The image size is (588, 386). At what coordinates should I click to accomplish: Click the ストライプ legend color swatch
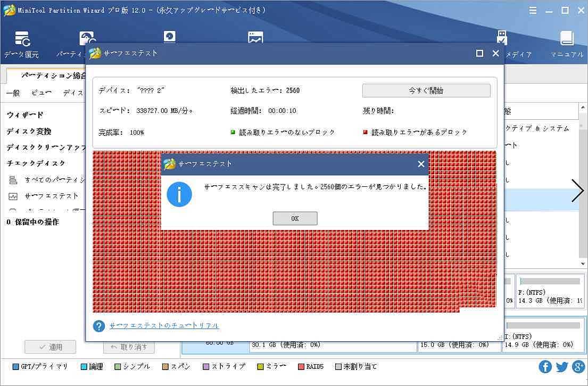[205, 367]
